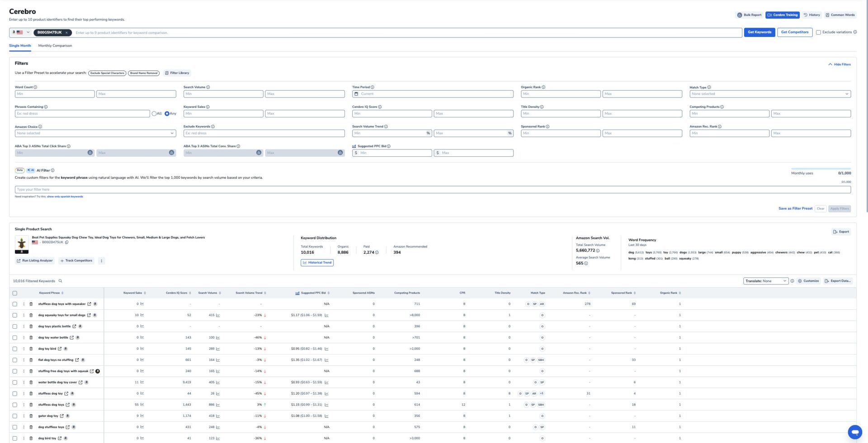Tick the checkbox for 'water bottle dog toy cover'
Image resolution: width=868 pixels, height=443 pixels.
point(15,382)
